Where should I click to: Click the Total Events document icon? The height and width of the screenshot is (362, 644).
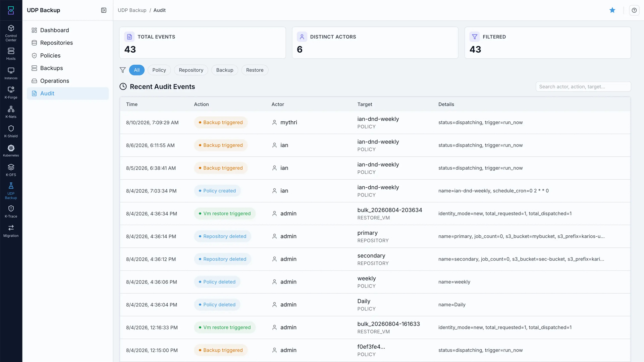pos(129,37)
